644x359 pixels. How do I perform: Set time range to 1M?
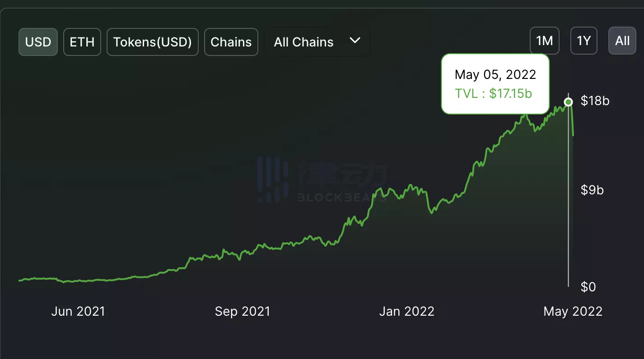(544, 41)
